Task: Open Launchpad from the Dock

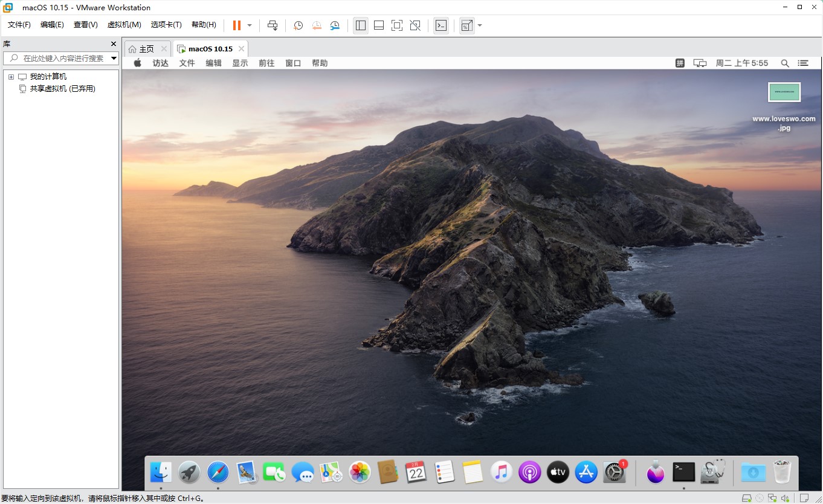Action: tap(189, 472)
